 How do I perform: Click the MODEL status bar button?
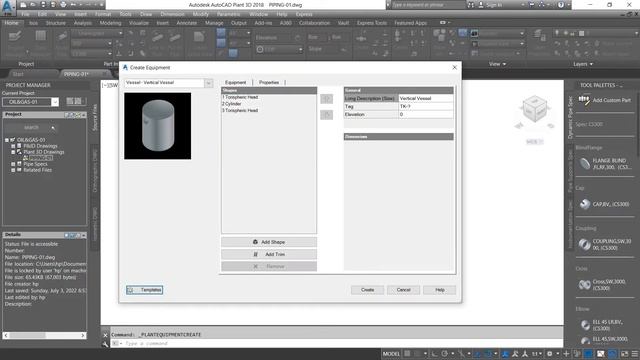pos(391,353)
